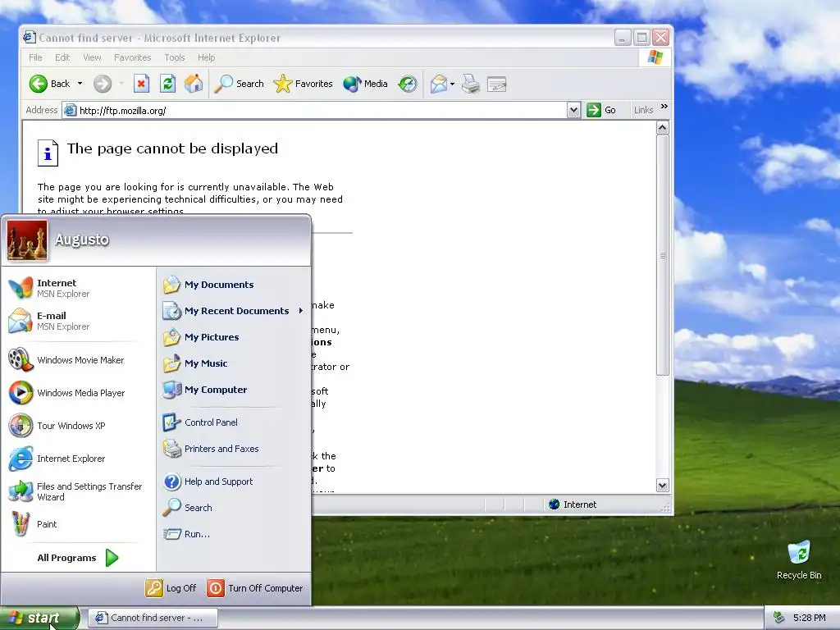The image size is (840, 630).
Task: Open My Music folder
Action: point(234,363)
